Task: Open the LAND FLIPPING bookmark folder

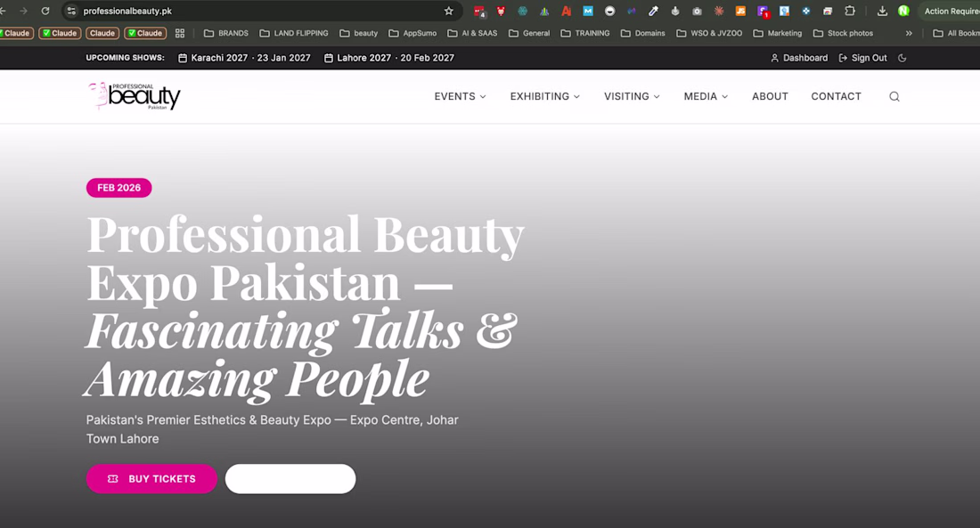Action: pos(294,33)
